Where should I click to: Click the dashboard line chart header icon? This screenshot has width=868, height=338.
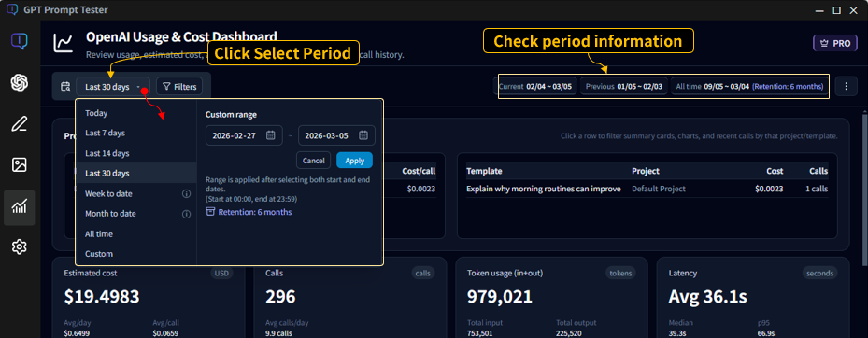(64, 43)
